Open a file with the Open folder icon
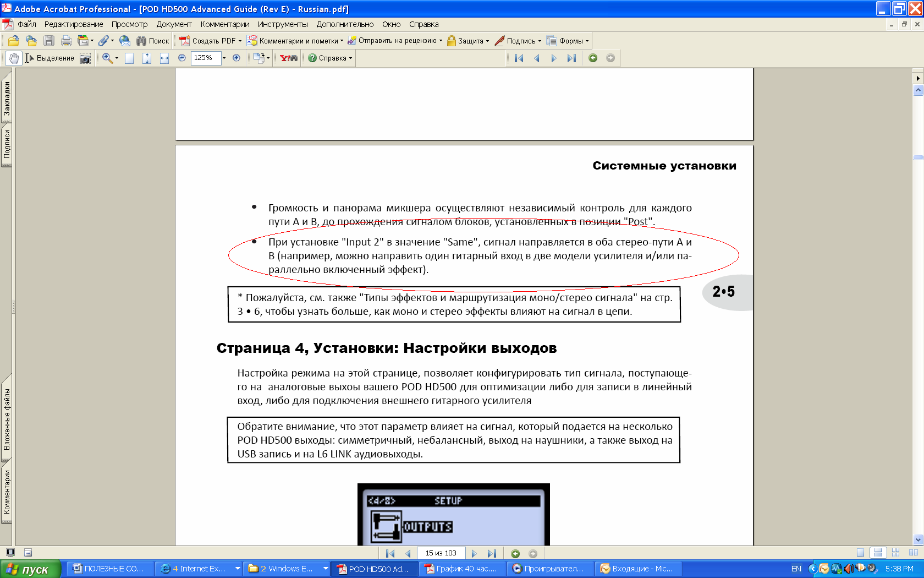 pos(14,41)
